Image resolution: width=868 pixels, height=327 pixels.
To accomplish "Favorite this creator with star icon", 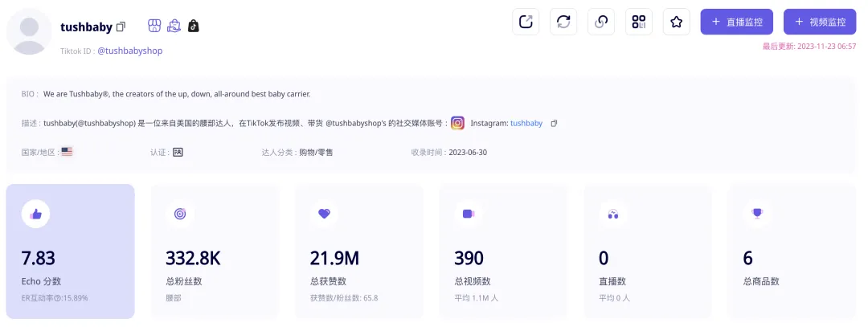I will (x=676, y=22).
